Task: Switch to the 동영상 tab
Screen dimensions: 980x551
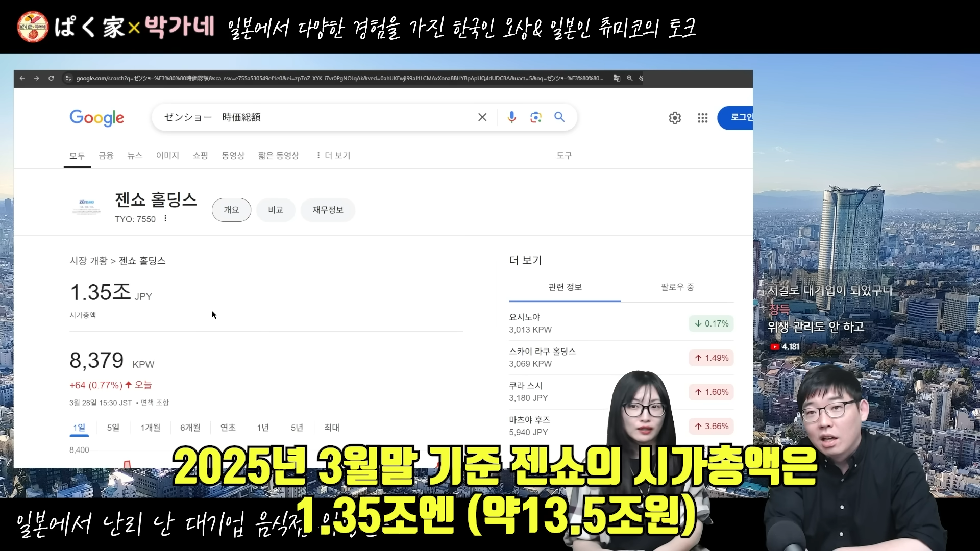Action: pyautogui.click(x=233, y=155)
